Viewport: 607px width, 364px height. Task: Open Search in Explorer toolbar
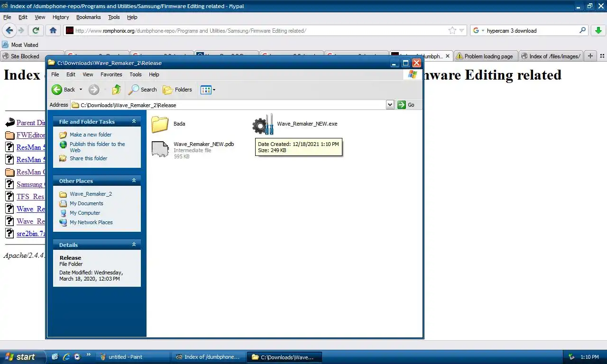pos(143,90)
